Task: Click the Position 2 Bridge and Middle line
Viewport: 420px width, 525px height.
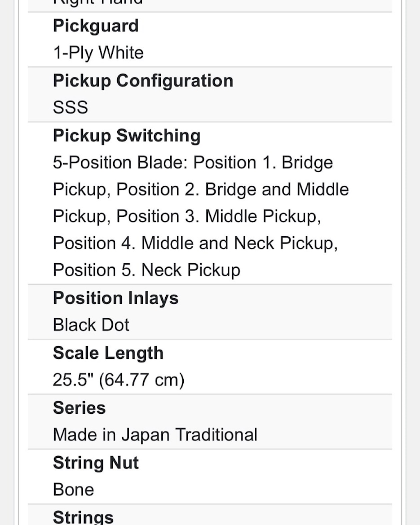Action: 201,189
